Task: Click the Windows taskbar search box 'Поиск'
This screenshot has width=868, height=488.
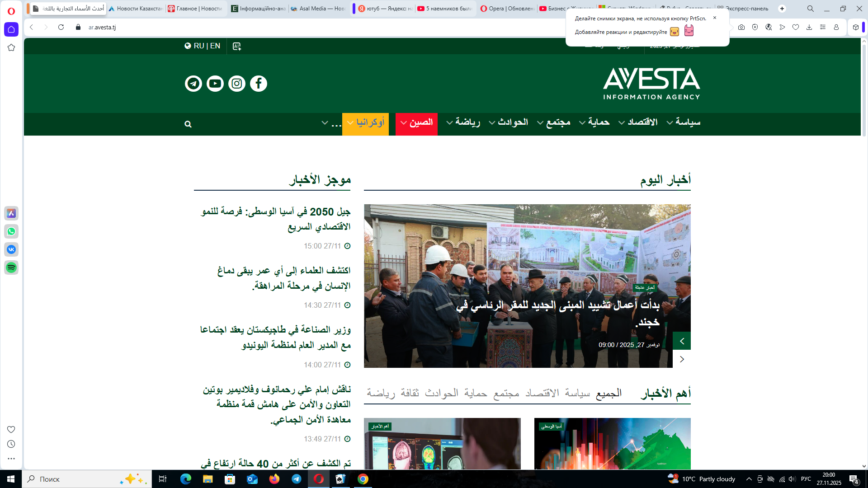Action: [87, 479]
